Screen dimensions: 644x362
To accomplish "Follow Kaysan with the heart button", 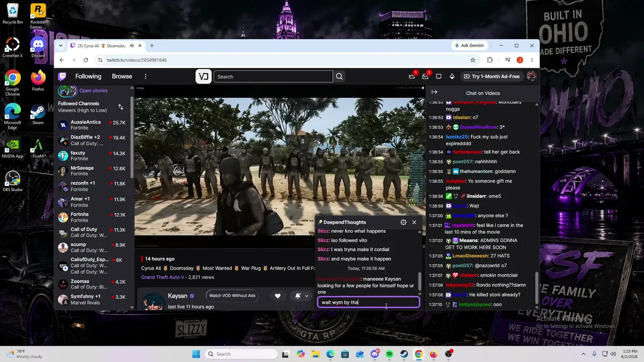I will [277, 296].
